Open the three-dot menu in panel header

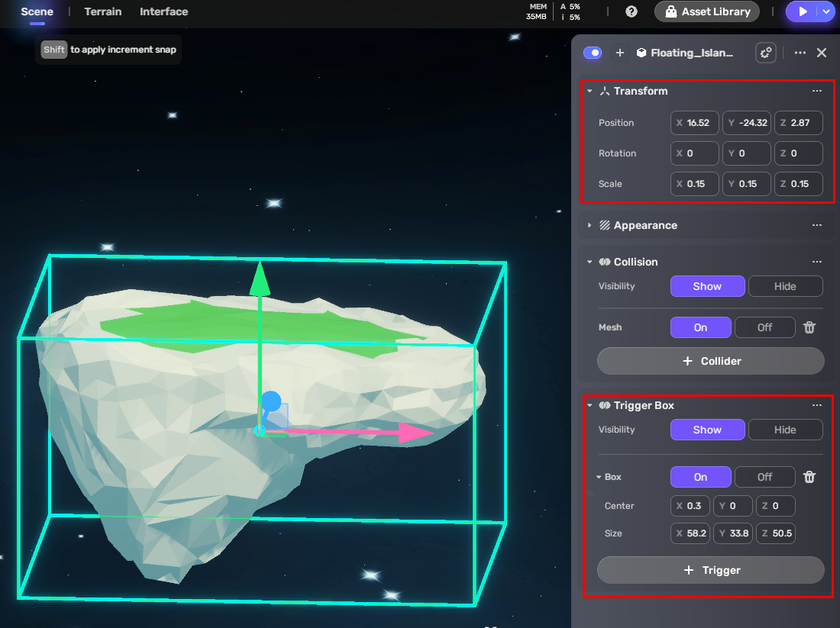point(800,53)
